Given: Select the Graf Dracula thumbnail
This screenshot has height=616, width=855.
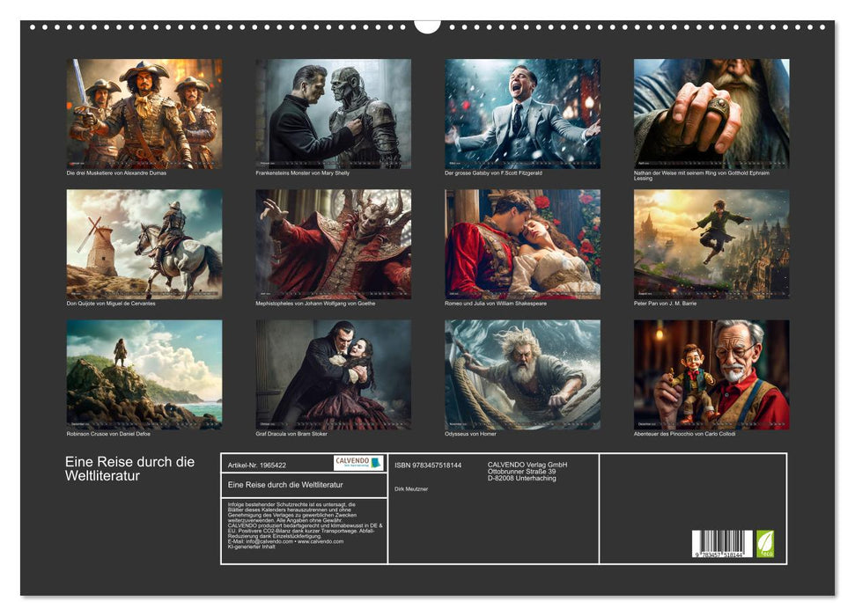Looking at the screenshot, I should pyautogui.click(x=333, y=374).
